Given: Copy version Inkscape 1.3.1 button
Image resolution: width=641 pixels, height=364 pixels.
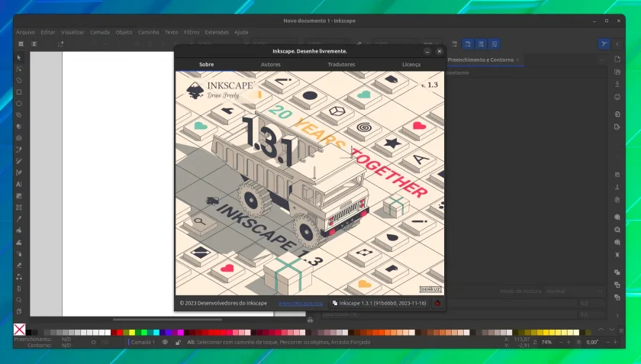Looking at the screenshot, I should (x=380, y=303).
